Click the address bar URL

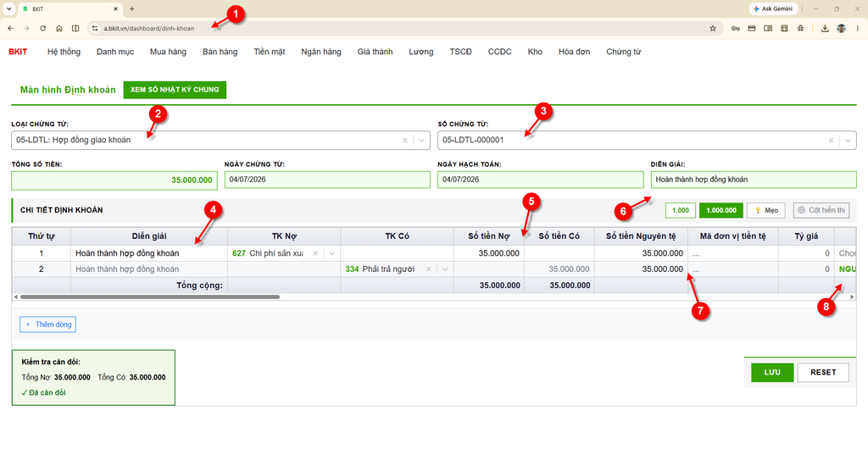click(149, 28)
